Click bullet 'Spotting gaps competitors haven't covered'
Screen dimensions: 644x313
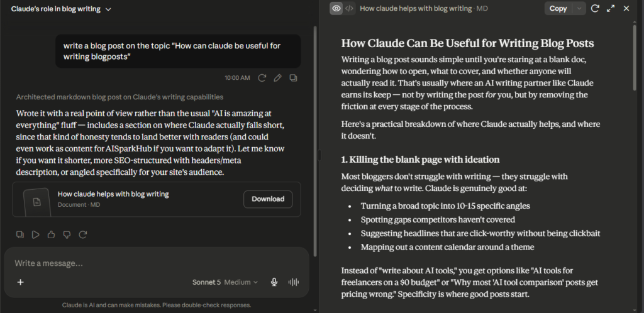438,219
